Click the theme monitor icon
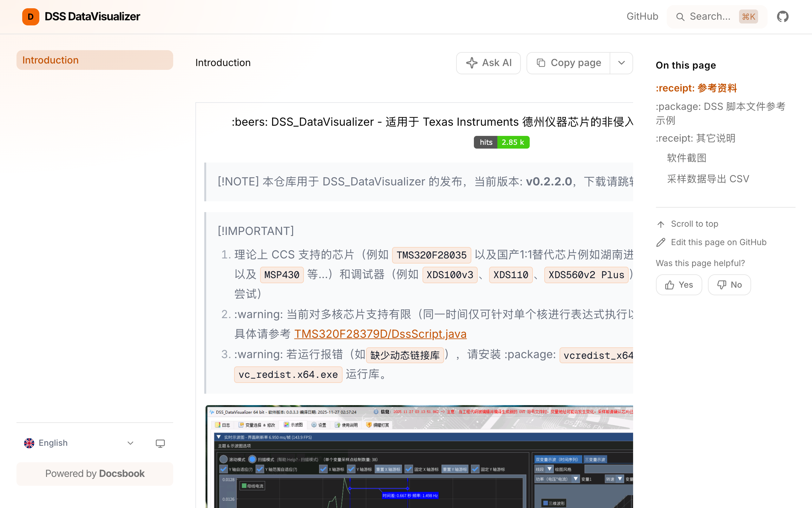The width and height of the screenshot is (812, 508). pyautogui.click(x=160, y=443)
